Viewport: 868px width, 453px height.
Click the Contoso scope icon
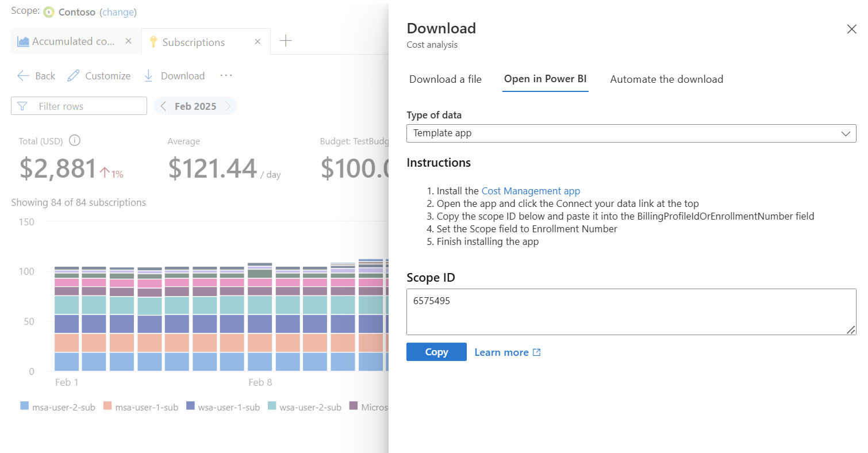pyautogui.click(x=49, y=11)
